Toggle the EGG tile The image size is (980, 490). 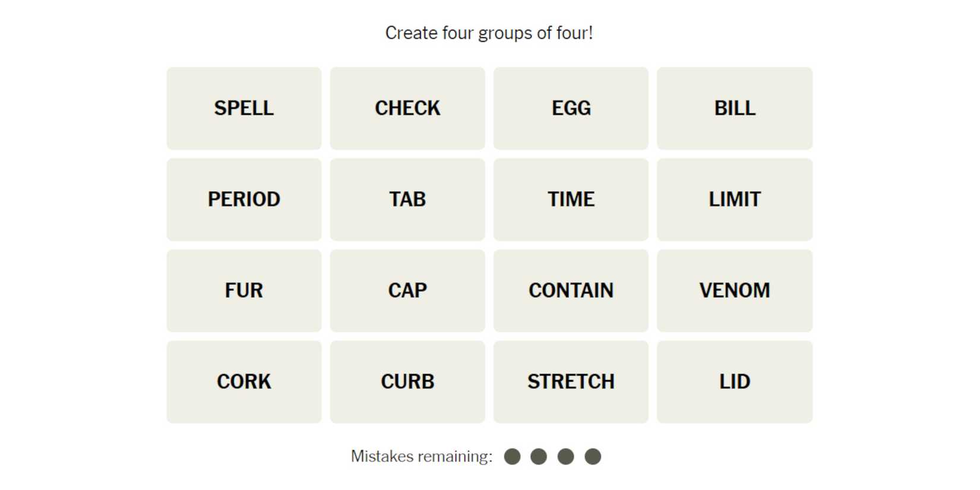click(x=571, y=108)
